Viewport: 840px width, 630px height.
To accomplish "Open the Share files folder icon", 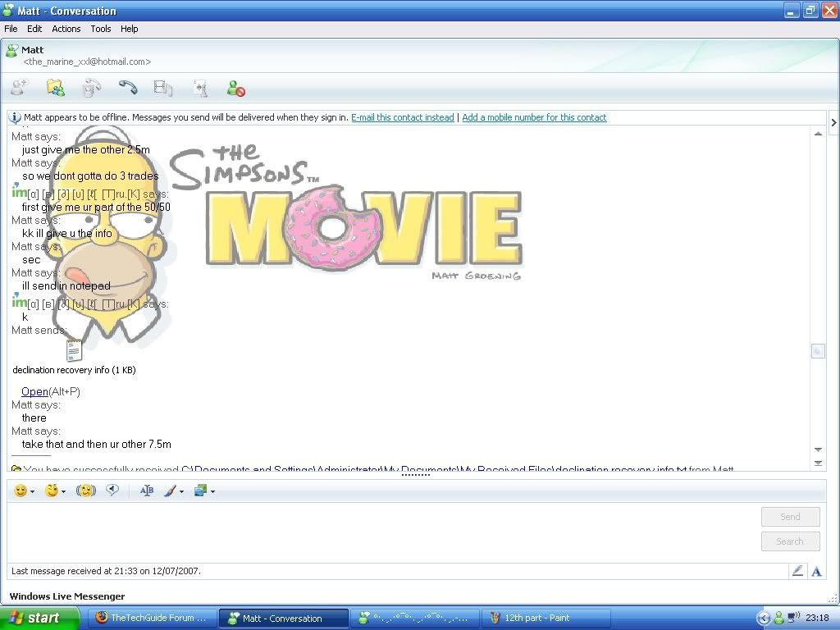I will [x=55, y=88].
